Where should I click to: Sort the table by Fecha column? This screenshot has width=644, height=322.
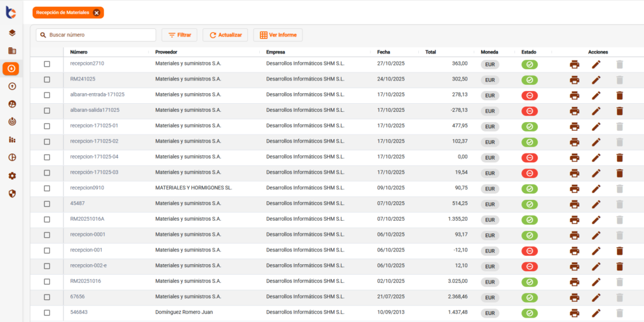point(384,52)
